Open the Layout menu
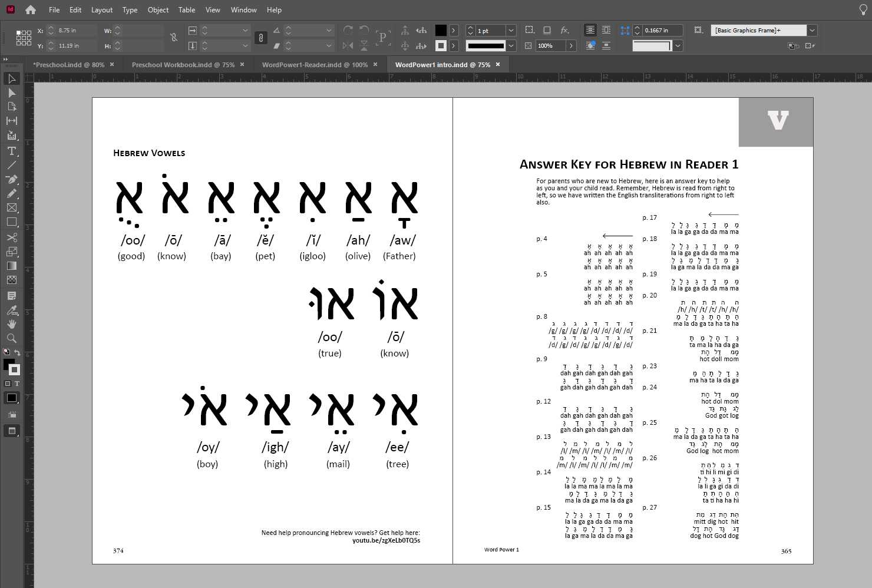This screenshot has height=588, width=872. (102, 10)
